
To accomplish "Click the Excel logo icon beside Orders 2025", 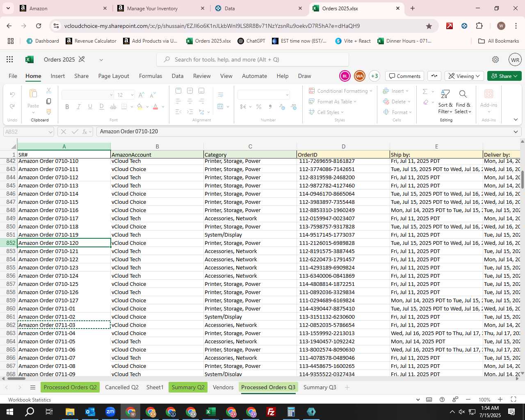I will click(x=29, y=59).
